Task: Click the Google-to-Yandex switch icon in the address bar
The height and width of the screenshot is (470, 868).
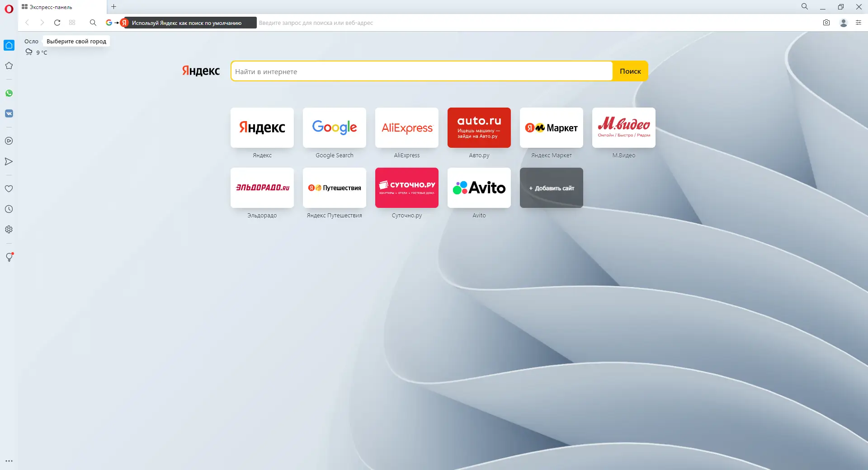Action: click(x=117, y=23)
